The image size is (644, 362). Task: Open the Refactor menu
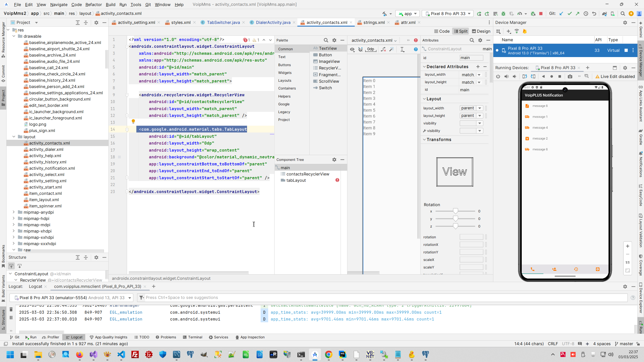coord(93,5)
